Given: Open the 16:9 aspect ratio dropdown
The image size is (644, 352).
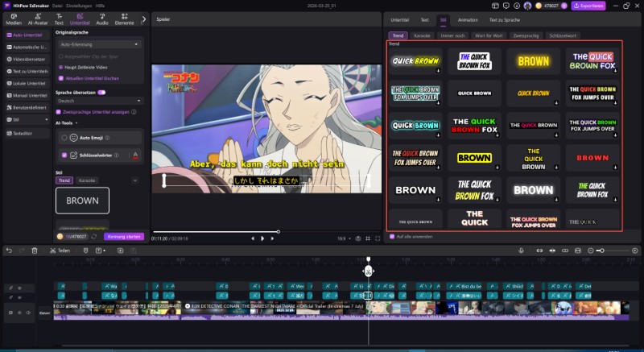Looking at the screenshot, I should pyautogui.click(x=345, y=238).
